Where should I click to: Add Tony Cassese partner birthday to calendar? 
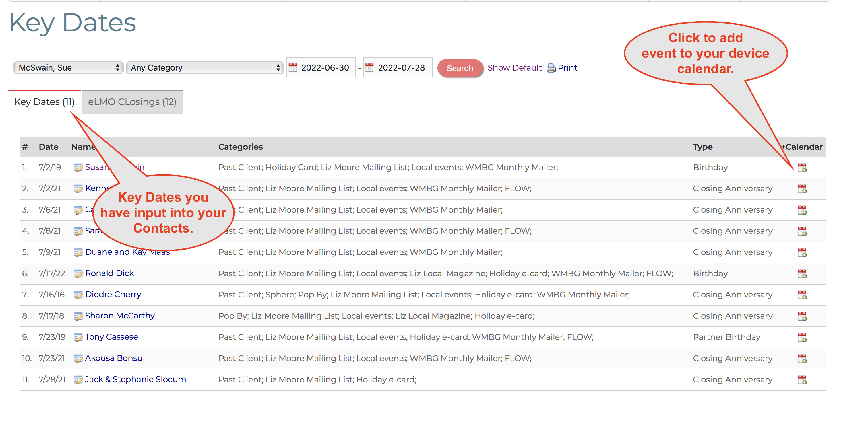coord(802,337)
